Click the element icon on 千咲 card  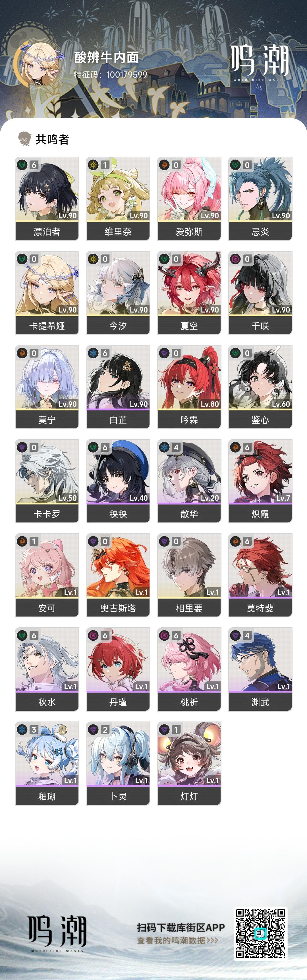tap(236, 259)
